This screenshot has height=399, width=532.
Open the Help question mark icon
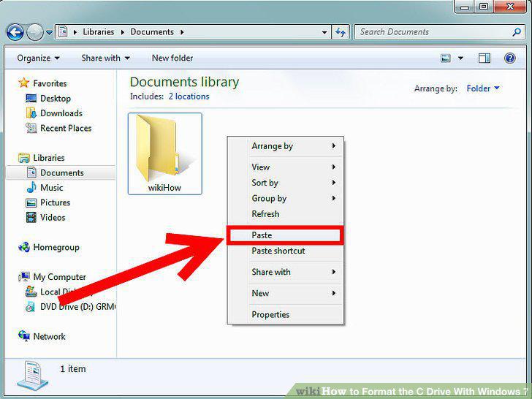(509, 58)
